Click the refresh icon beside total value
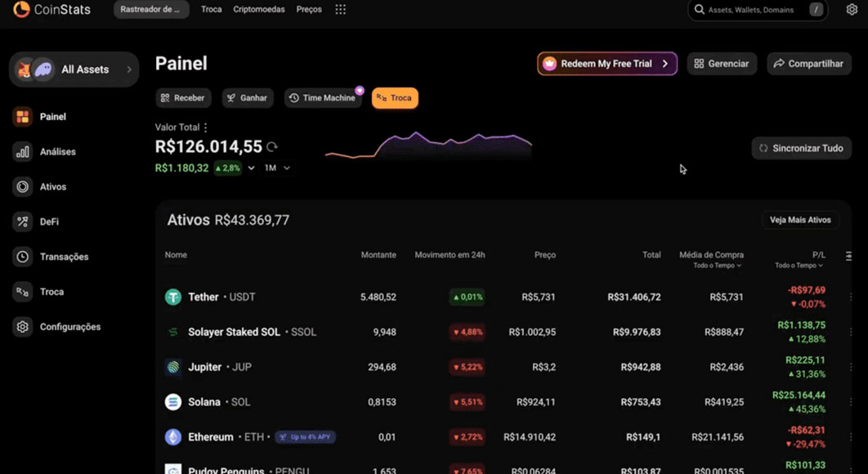The image size is (868, 474). 272,147
